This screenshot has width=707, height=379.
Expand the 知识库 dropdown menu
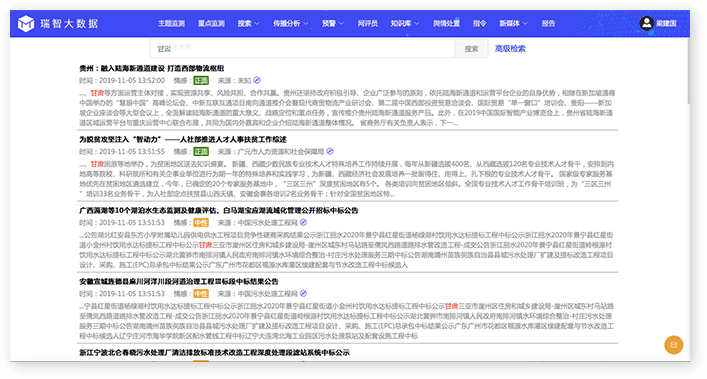[405, 23]
